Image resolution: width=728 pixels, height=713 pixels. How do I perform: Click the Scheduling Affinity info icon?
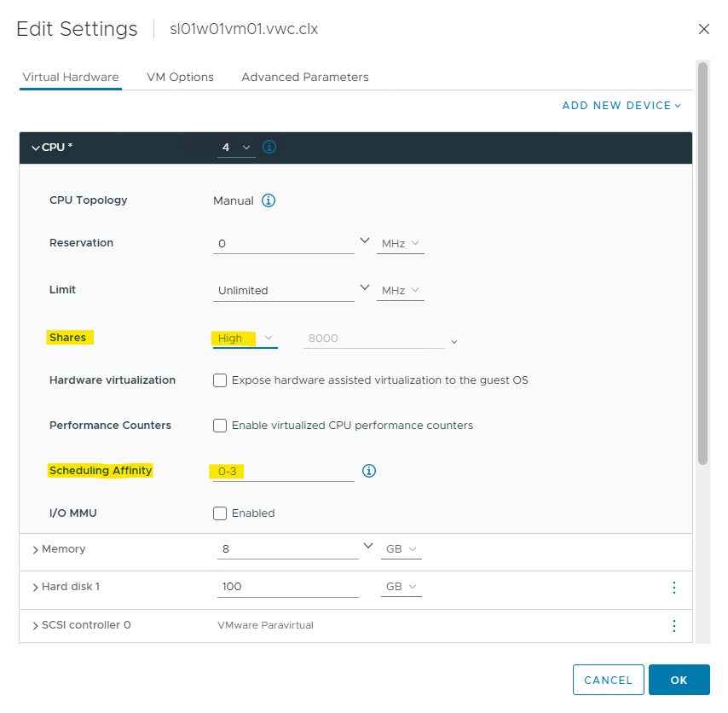tap(369, 471)
